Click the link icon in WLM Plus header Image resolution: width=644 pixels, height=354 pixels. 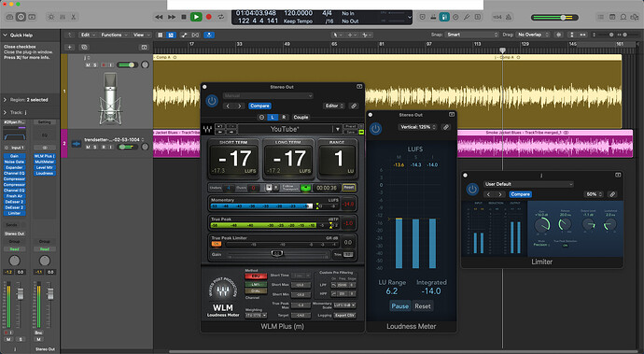pos(353,106)
